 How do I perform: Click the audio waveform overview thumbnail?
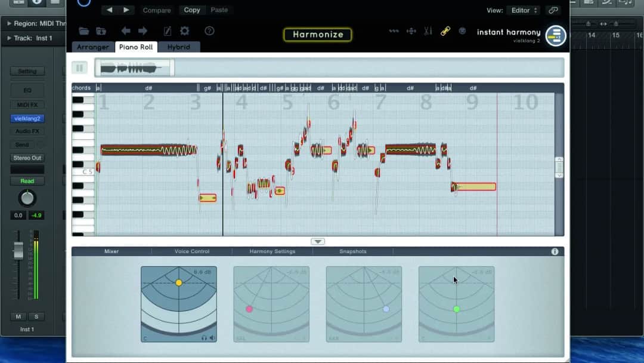(x=134, y=68)
